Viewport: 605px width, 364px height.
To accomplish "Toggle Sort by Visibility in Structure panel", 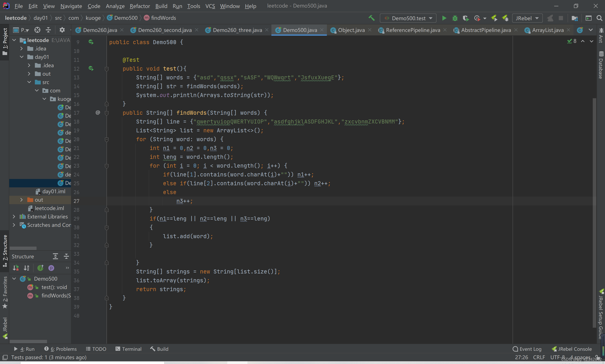I will (16, 268).
